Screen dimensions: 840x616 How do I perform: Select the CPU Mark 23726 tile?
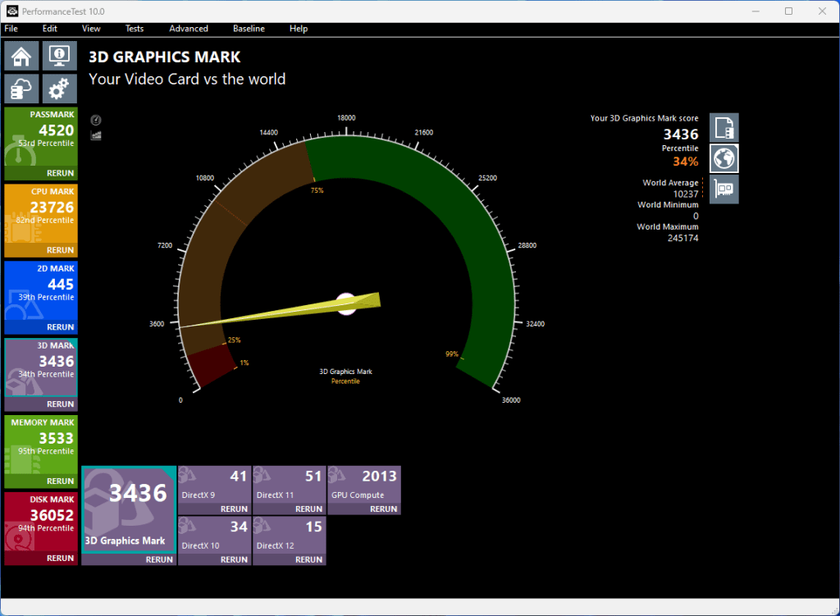click(x=41, y=214)
